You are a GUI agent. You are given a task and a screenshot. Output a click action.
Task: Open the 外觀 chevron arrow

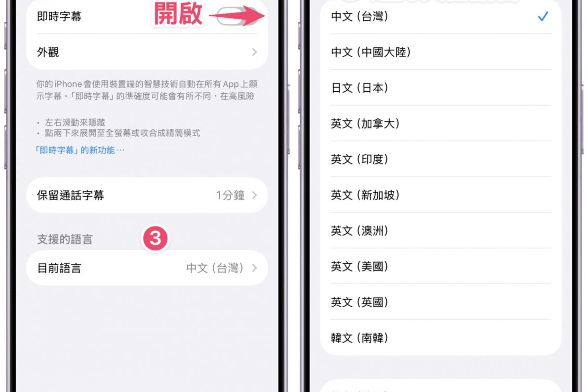tap(254, 52)
